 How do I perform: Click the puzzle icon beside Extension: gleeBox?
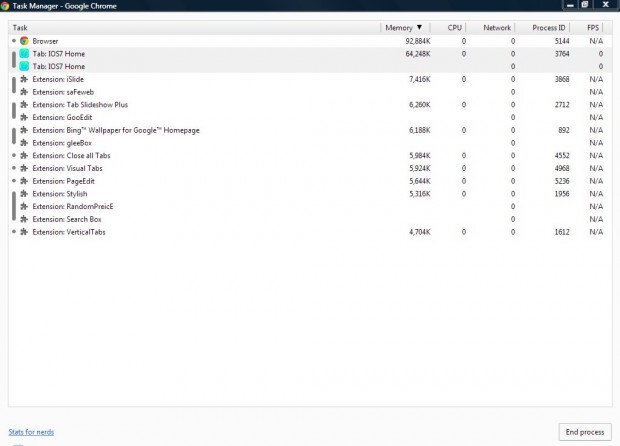24,143
